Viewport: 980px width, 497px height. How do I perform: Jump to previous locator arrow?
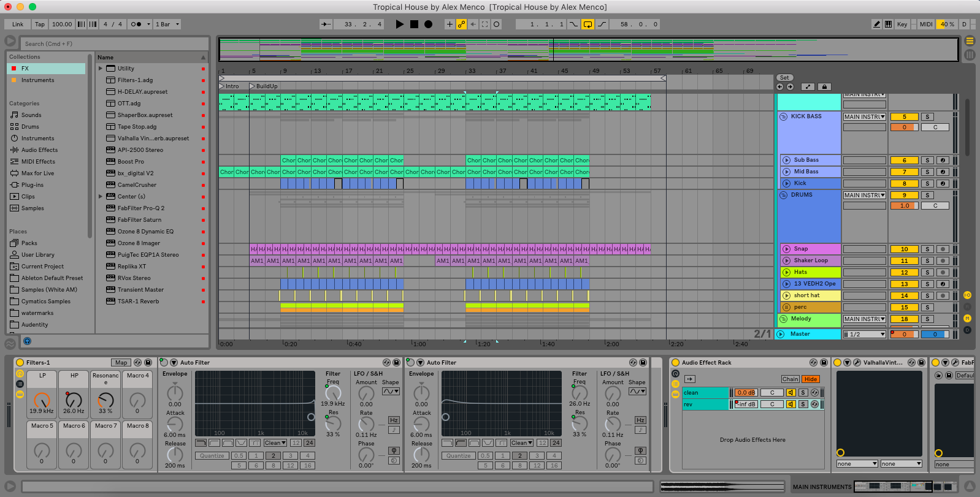click(x=780, y=87)
